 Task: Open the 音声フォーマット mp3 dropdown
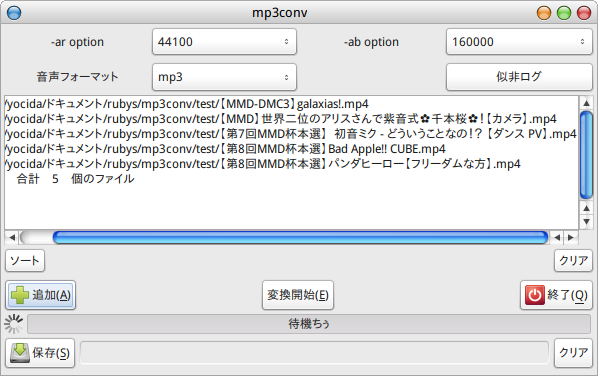click(x=224, y=77)
